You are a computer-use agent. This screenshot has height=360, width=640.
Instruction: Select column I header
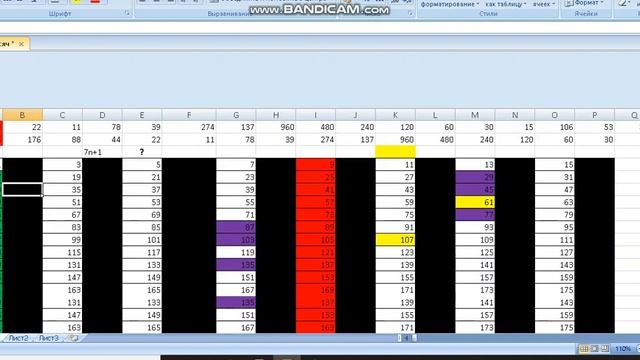[x=316, y=115]
